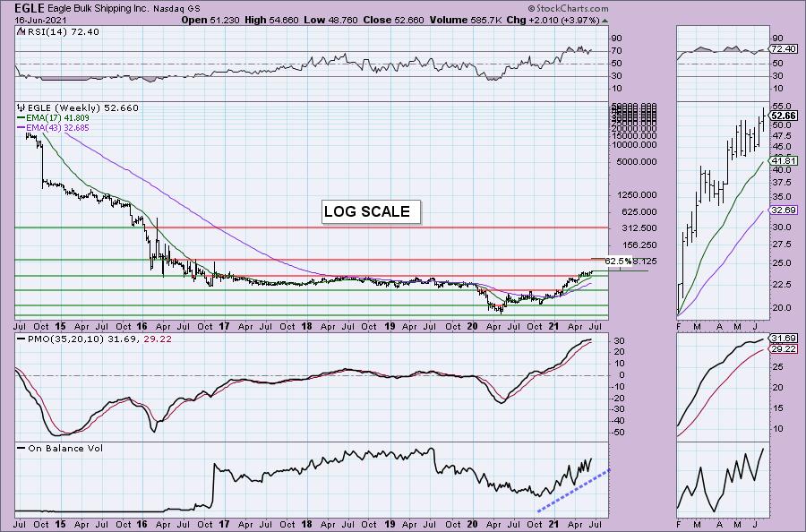The height and width of the screenshot is (532, 806).
Task: Click the red 29.22 PMO signal value in legend
Action: (158, 339)
